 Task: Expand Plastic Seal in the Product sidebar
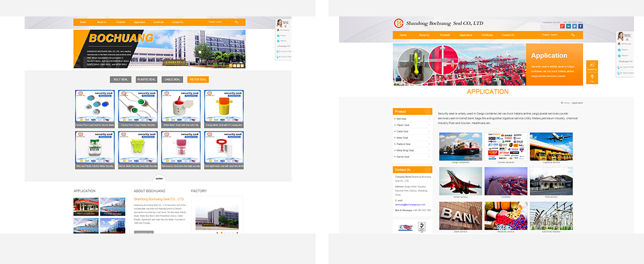pos(412,125)
